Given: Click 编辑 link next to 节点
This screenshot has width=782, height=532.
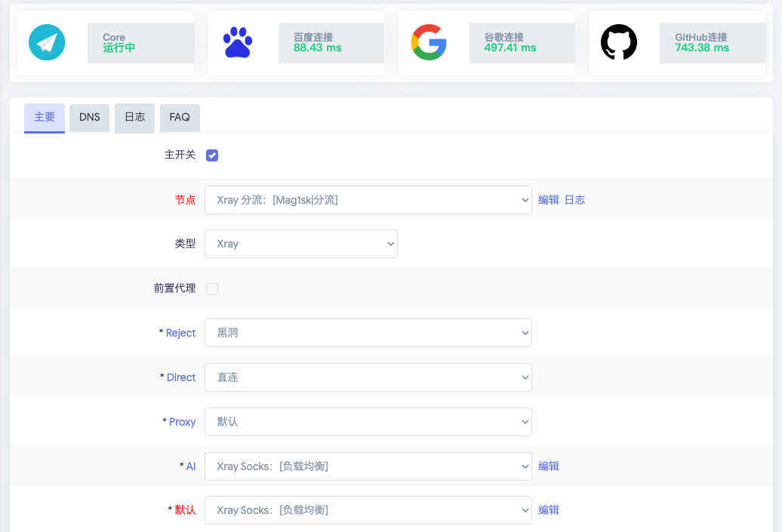Looking at the screenshot, I should [549, 200].
